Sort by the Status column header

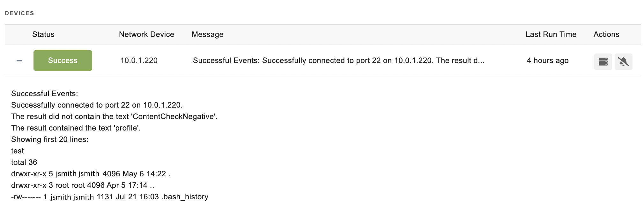43,34
